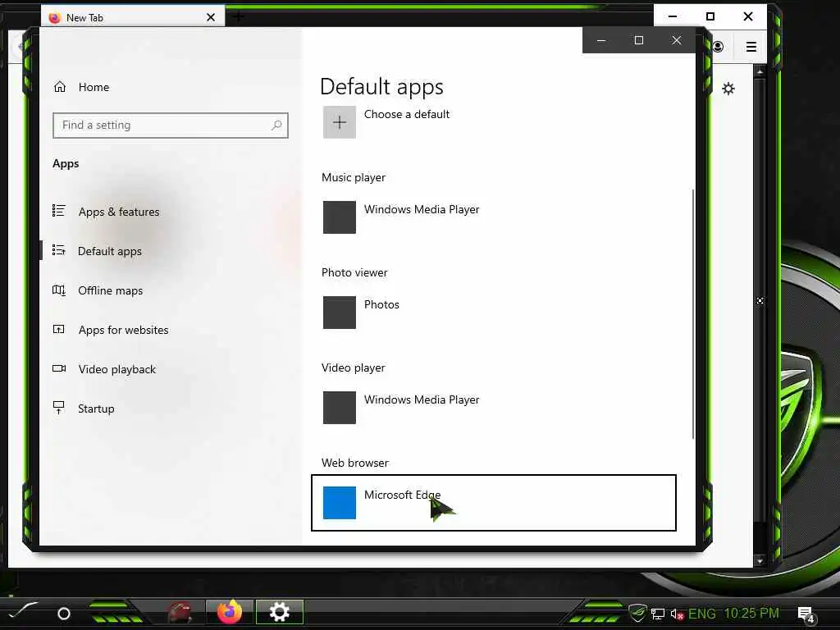Open a new Firefox tab with plus
The width and height of the screenshot is (840, 630).
pos(239,16)
